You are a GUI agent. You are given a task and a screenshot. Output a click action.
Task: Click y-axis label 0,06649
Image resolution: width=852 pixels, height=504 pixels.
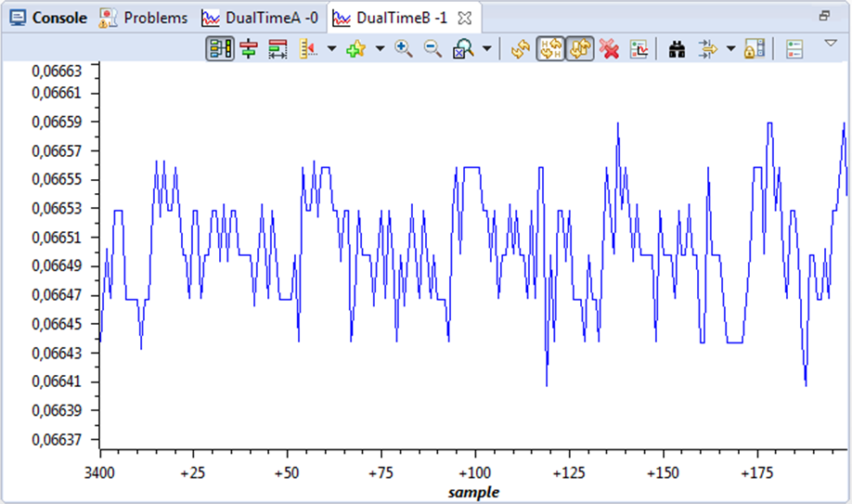click(57, 265)
